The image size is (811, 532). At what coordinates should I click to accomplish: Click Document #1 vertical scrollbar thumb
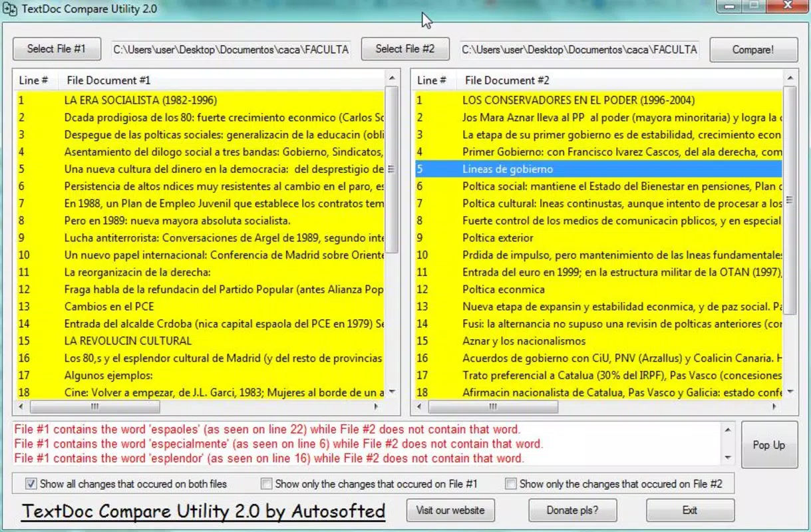(x=391, y=169)
